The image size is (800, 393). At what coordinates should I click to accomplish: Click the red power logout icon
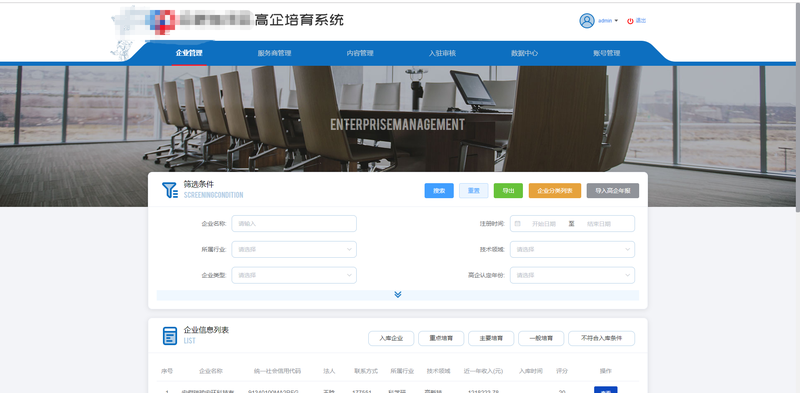tap(630, 21)
